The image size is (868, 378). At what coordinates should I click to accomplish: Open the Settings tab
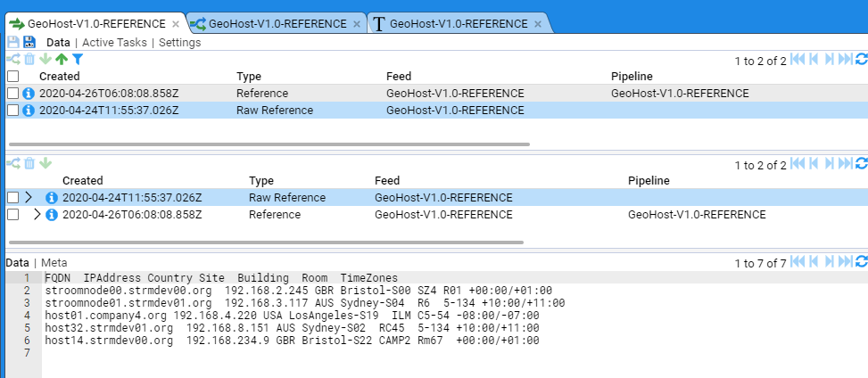point(179,43)
